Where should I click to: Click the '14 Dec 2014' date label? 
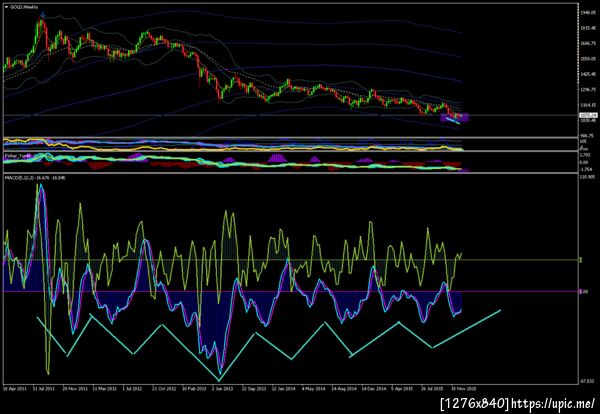373,388
